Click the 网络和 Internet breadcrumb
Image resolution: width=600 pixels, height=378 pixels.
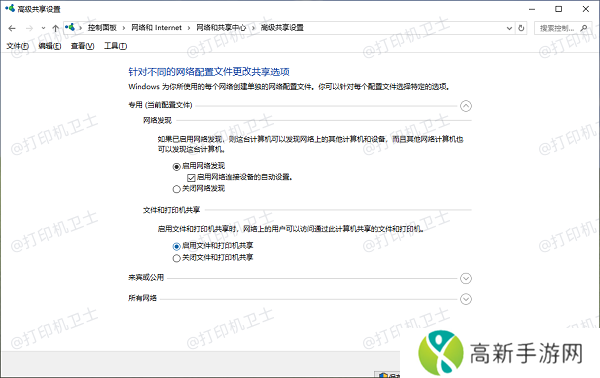tap(157, 28)
